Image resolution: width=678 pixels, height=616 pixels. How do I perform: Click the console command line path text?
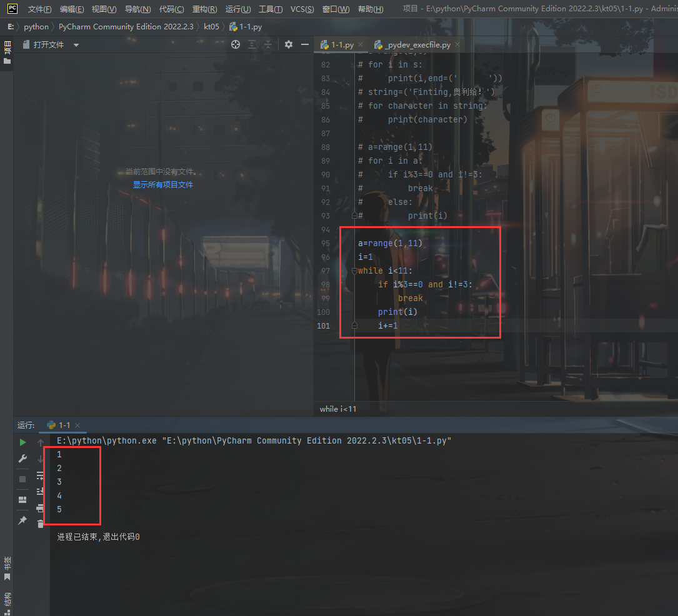[x=254, y=440]
